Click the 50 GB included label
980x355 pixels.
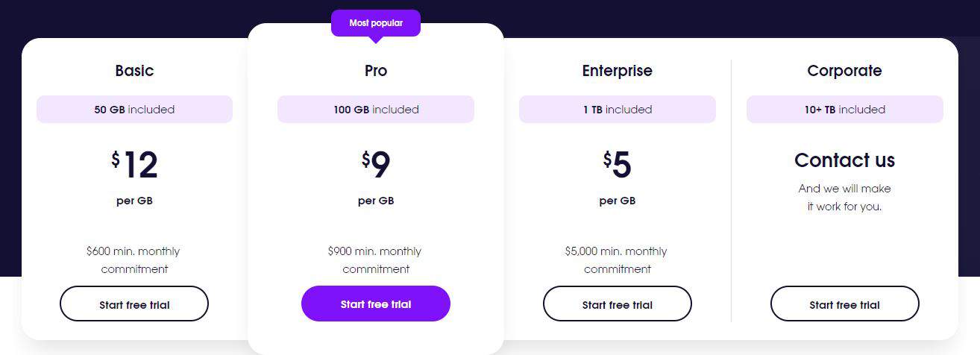coord(134,109)
